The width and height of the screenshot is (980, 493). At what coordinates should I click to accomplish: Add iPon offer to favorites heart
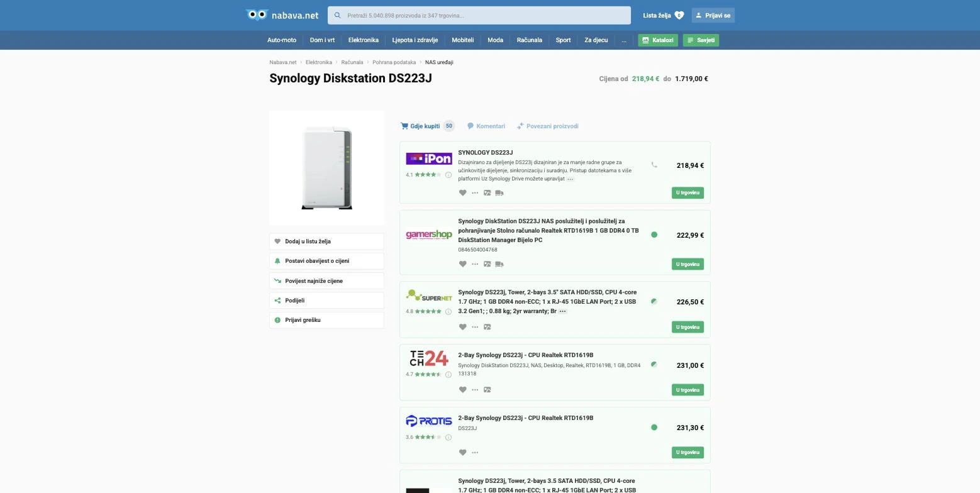point(462,193)
